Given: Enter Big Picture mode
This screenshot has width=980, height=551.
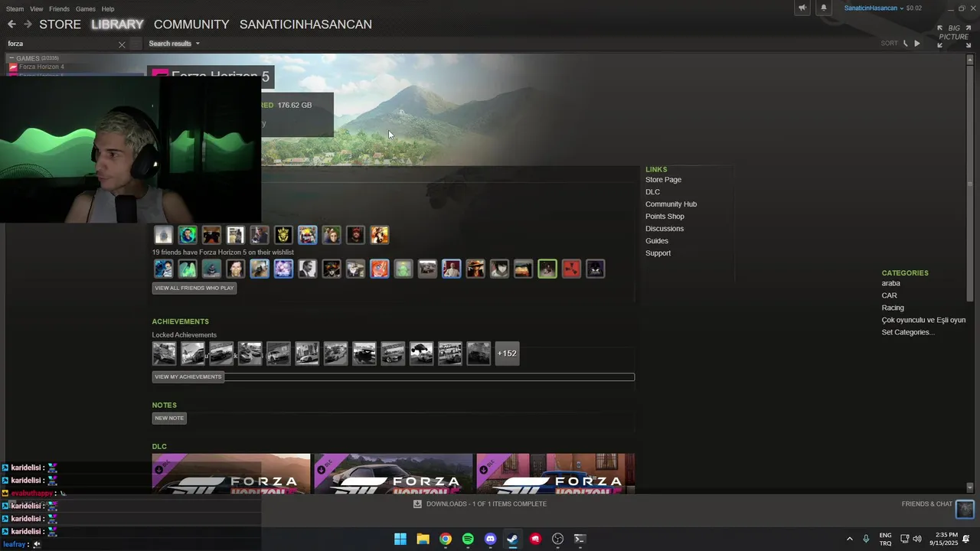Looking at the screenshot, I should click(x=954, y=36).
